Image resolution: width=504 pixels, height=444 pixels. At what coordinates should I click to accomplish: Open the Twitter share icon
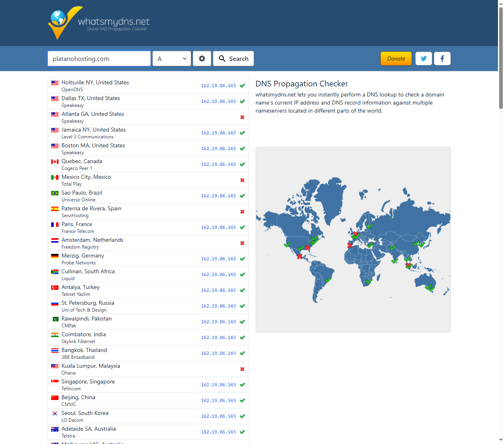pos(424,59)
